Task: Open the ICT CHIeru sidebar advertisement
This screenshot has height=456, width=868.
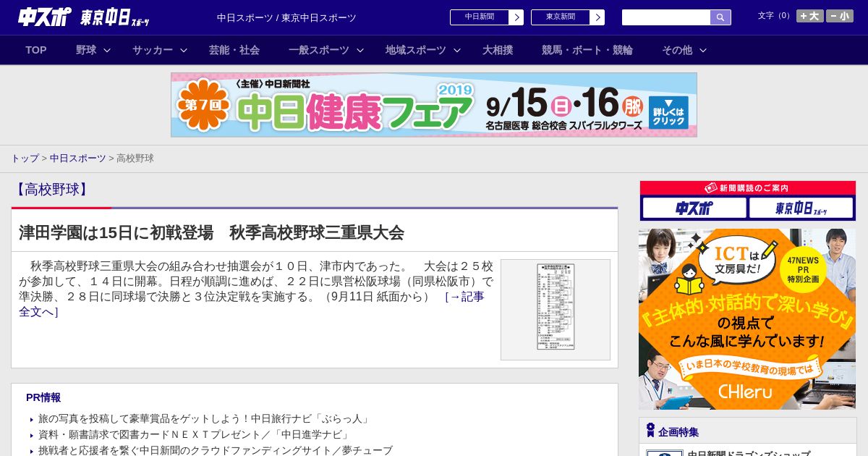Action: [x=747, y=319]
